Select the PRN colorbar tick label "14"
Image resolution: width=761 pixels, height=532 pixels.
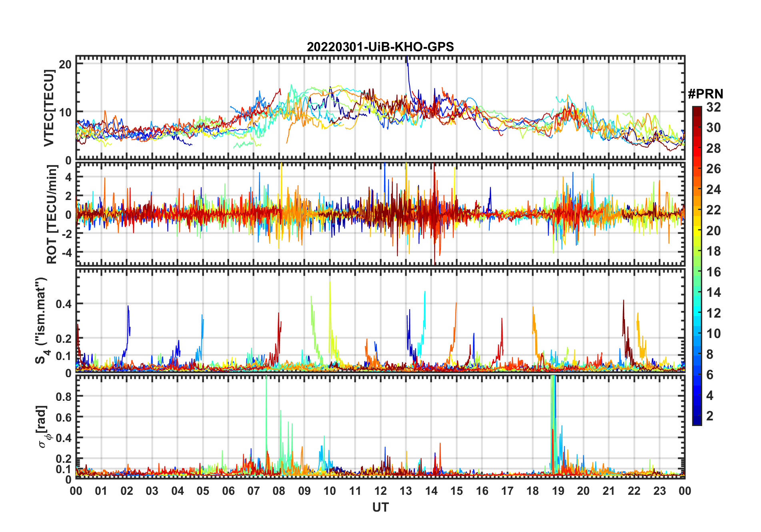tap(713, 292)
